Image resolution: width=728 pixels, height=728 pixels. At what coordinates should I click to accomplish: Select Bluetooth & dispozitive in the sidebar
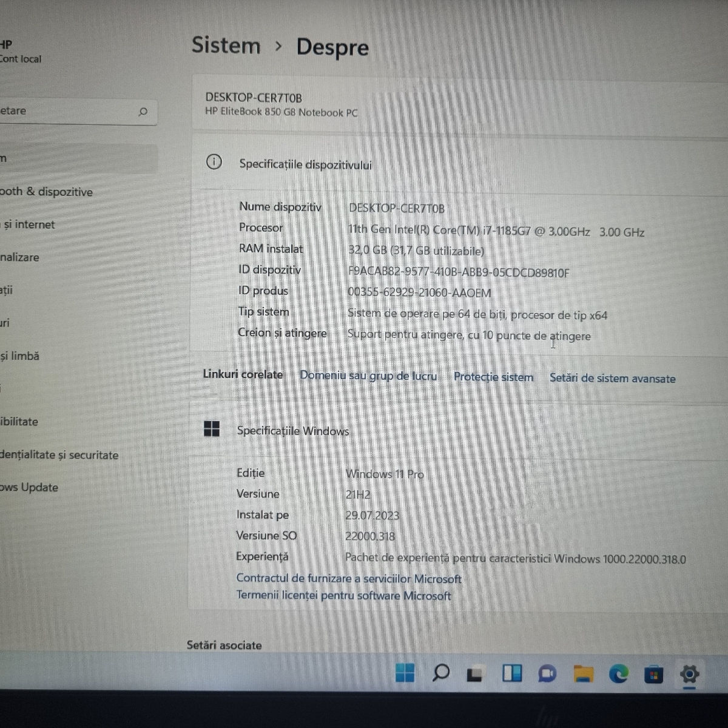(x=47, y=192)
